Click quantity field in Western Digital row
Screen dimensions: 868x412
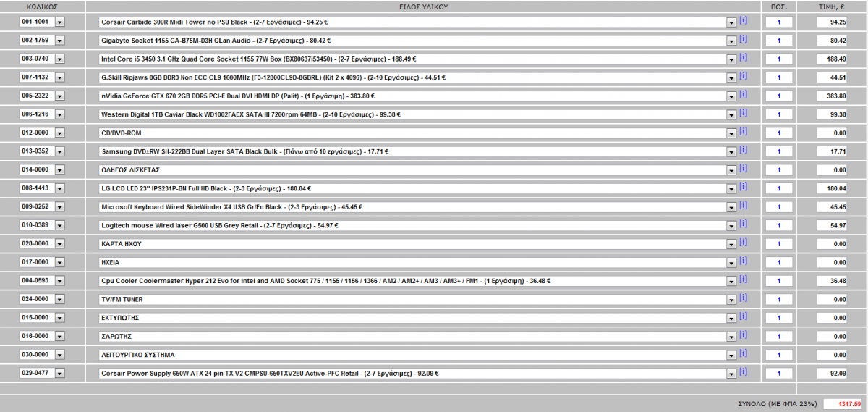(x=779, y=114)
